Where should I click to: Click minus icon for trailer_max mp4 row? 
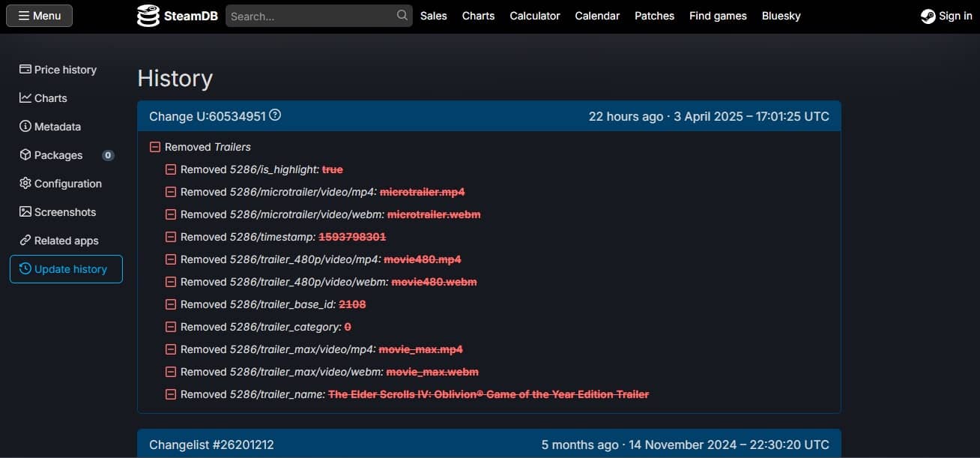pos(171,349)
